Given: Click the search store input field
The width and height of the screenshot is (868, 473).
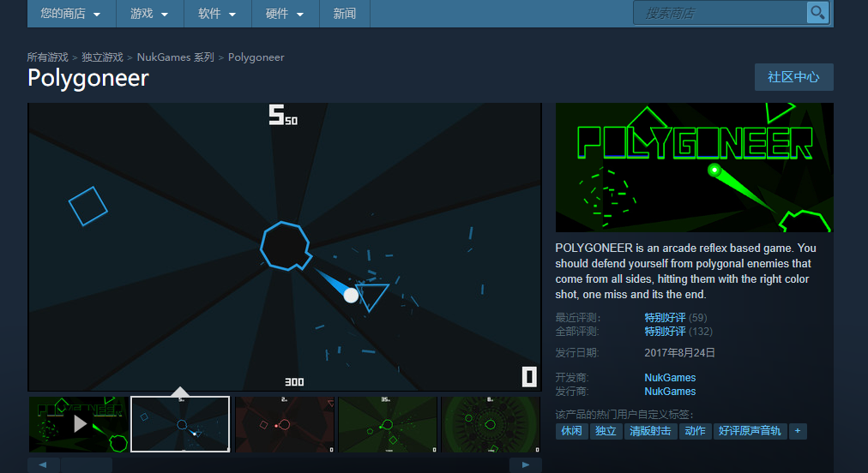Looking at the screenshot, I should 719,13.
